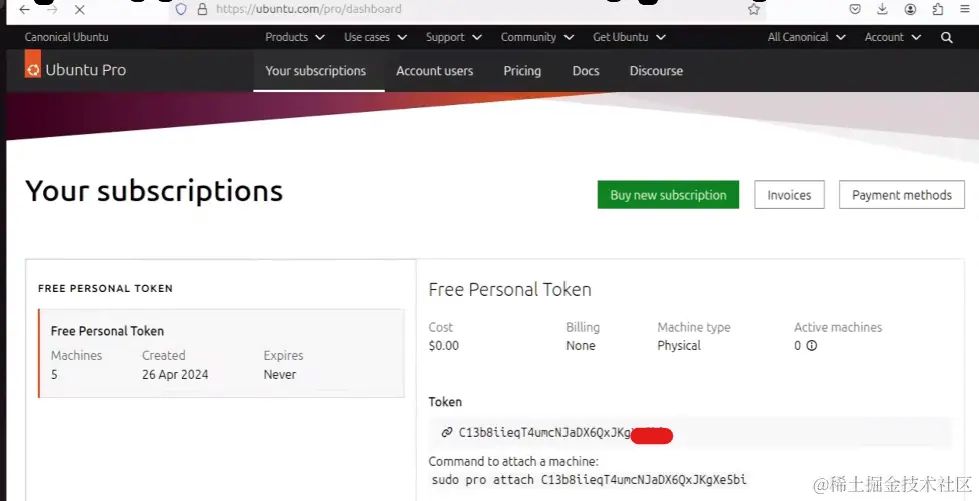The width and height of the screenshot is (979, 501).
Task: Open the browser extensions icon
Action: coord(938,9)
